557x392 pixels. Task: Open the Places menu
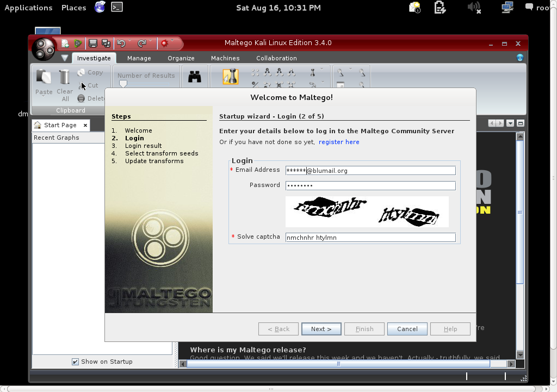click(x=73, y=8)
